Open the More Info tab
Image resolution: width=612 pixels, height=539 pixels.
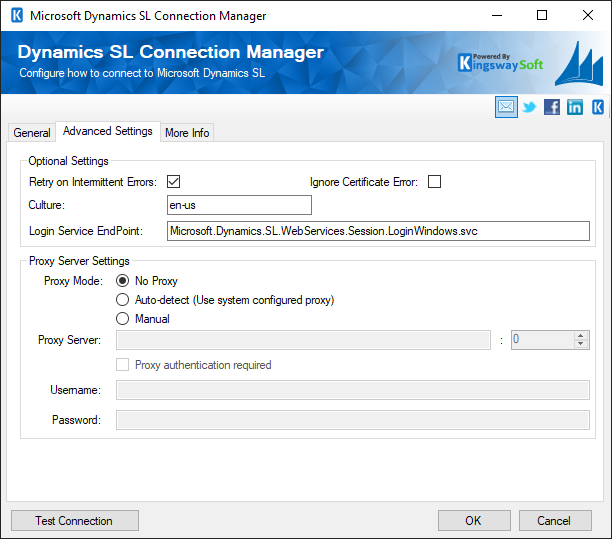[x=187, y=133]
